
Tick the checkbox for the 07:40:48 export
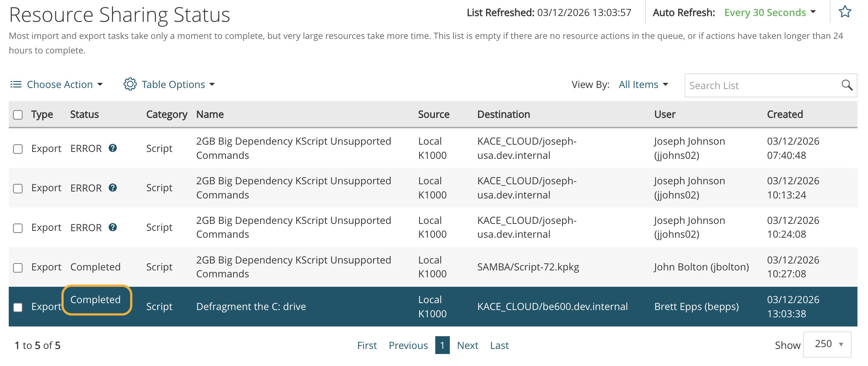(18, 149)
